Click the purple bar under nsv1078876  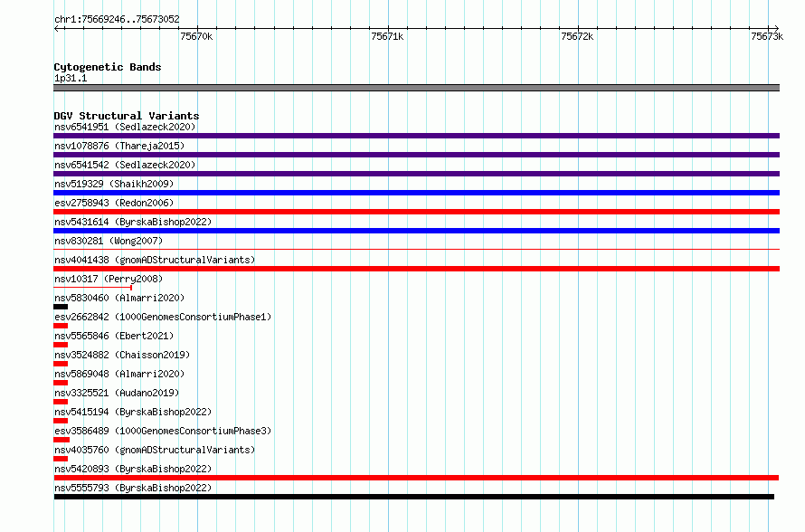click(x=416, y=155)
